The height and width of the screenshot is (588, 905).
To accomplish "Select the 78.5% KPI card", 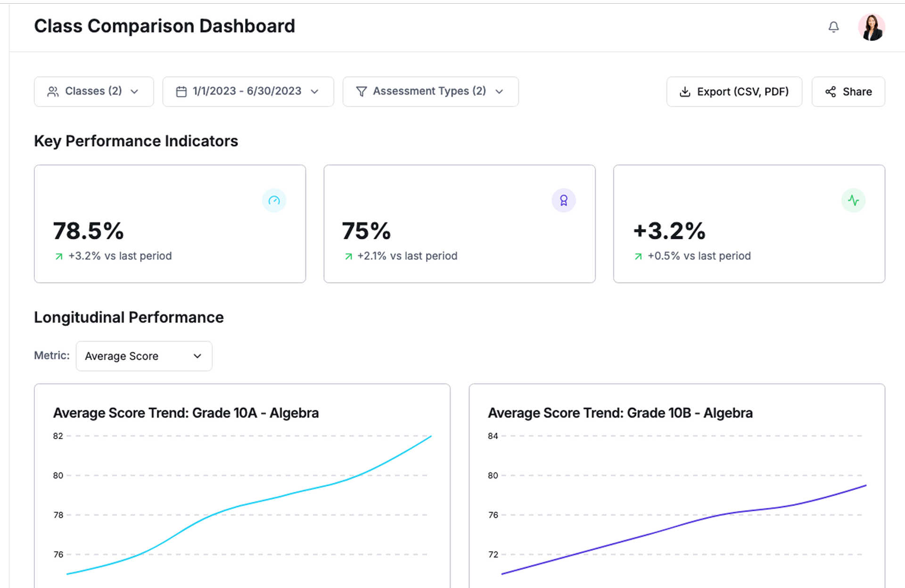I will (x=170, y=224).
